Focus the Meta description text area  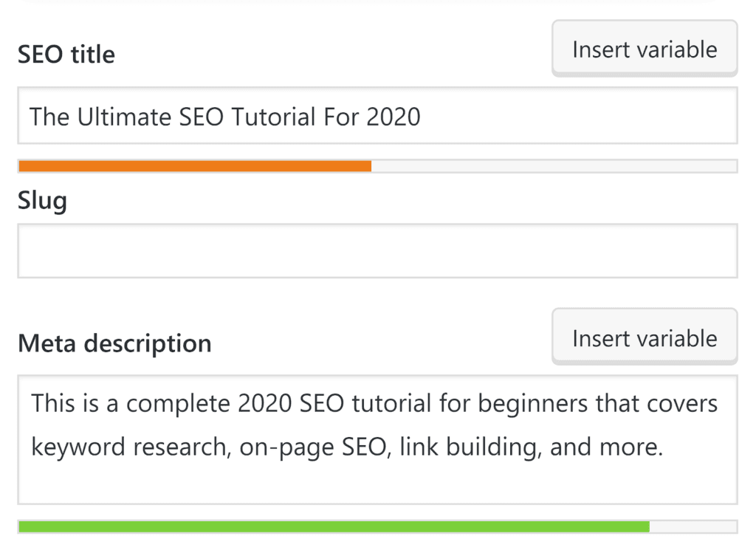tap(377, 480)
